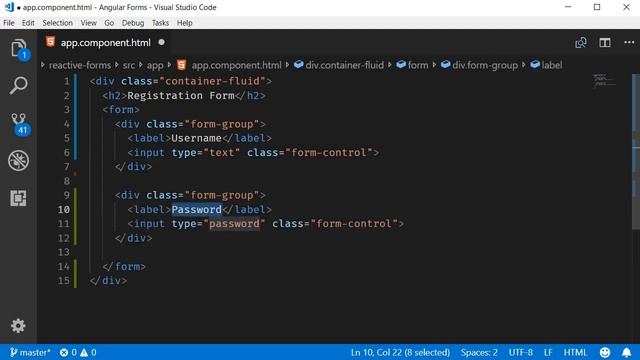Open notifications bell in status bar
The height and width of the screenshot is (360, 640).
(626, 352)
